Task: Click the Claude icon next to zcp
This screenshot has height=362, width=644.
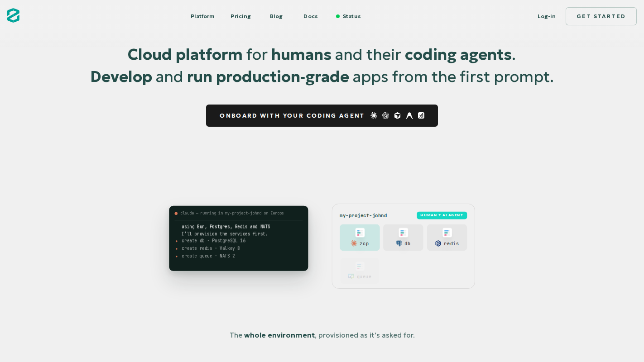Action: point(354,243)
